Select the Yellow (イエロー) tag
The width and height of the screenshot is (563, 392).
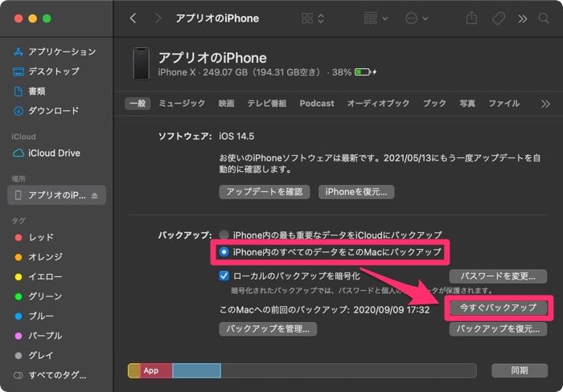(x=38, y=277)
